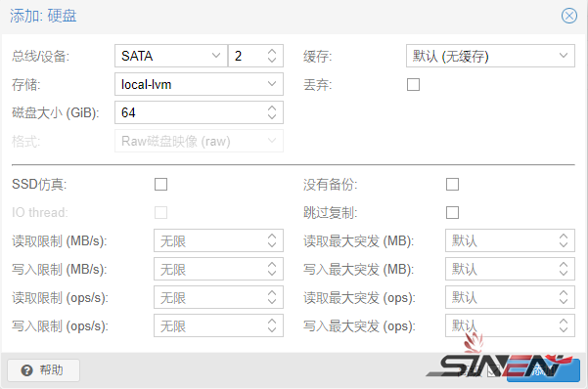588x389 pixels.
Task: Open the SATA bus type dropdown
Action: coord(216,56)
